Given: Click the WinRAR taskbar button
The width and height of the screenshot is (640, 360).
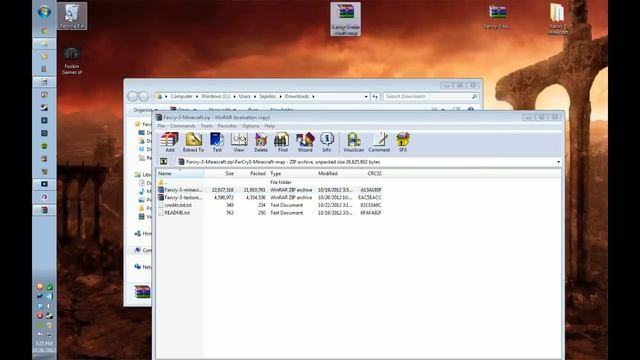Looking at the screenshot, I should pos(44,210).
